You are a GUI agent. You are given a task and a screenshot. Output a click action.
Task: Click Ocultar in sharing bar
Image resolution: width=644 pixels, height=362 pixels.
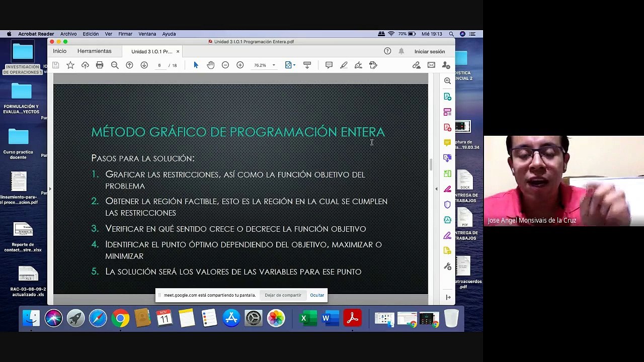pyautogui.click(x=317, y=295)
